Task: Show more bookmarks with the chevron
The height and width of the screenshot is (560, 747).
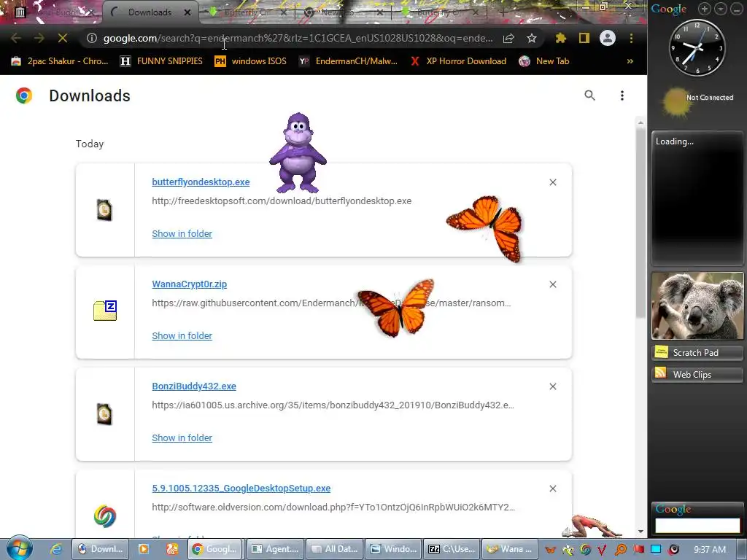Action: [x=630, y=61]
